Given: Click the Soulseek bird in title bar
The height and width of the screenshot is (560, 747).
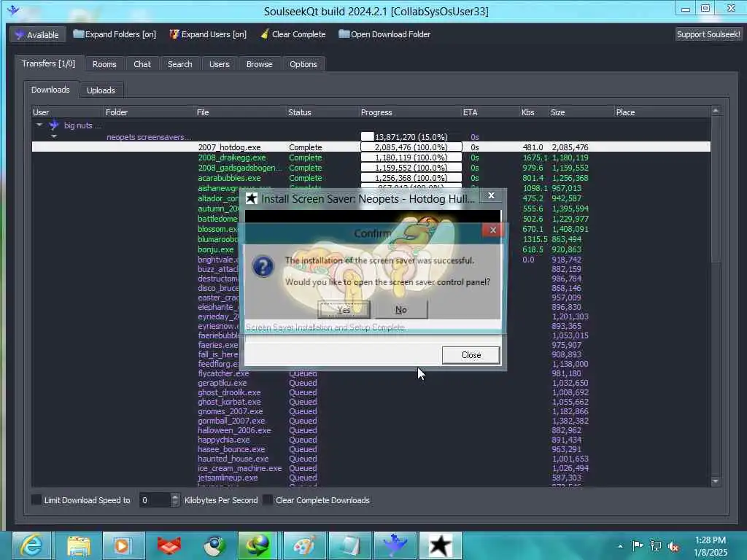Looking at the screenshot, I should click(13, 9).
